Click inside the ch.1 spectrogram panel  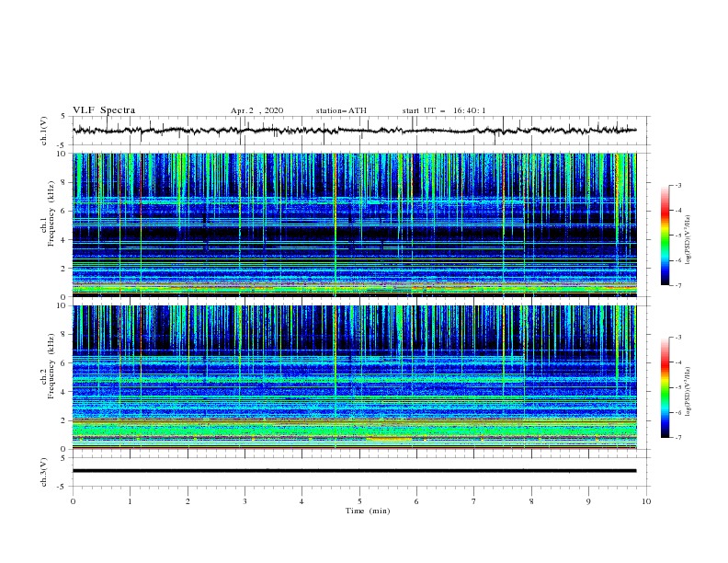(x=355, y=224)
